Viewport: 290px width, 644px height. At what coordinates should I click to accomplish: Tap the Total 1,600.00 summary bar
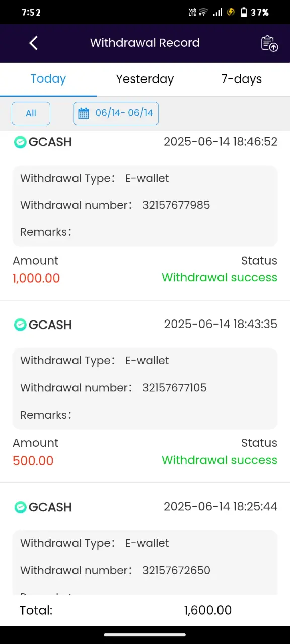tap(145, 610)
